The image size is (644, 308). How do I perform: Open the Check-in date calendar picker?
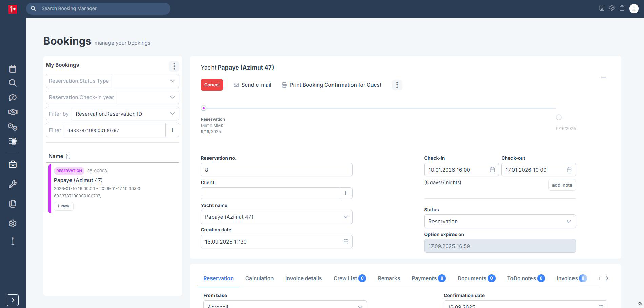(x=492, y=170)
